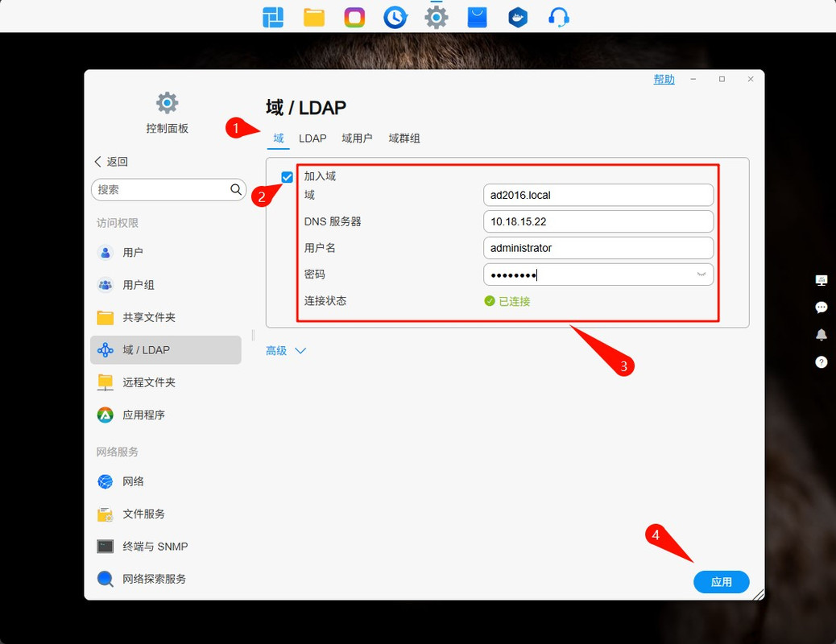Open 用户 settings in sidebar
The height and width of the screenshot is (644, 836).
(166, 252)
